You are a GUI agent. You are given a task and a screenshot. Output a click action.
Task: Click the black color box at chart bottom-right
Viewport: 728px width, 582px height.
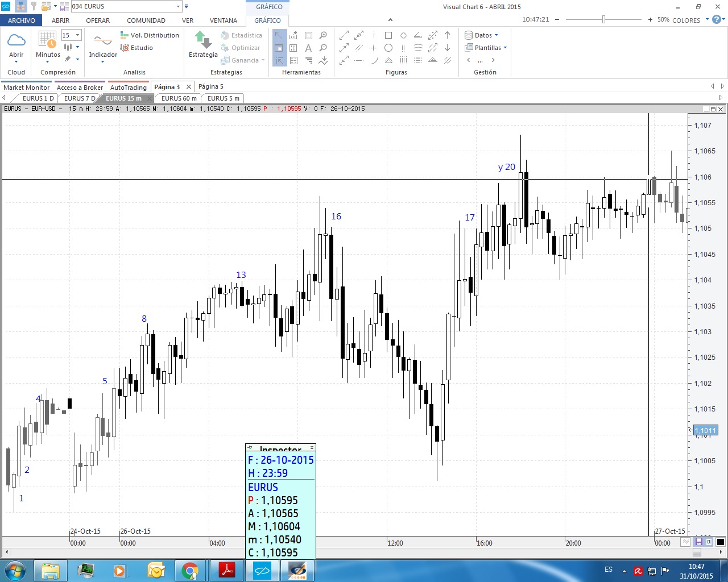[x=720, y=542]
